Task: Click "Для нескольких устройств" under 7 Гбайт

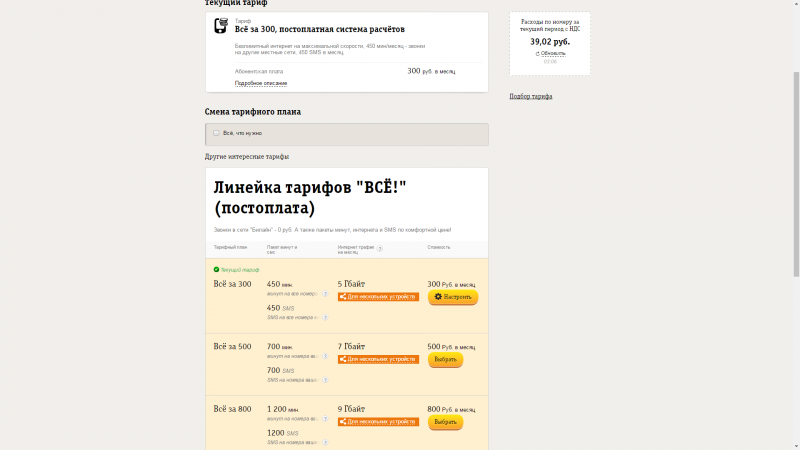Action: [x=378, y=359]
